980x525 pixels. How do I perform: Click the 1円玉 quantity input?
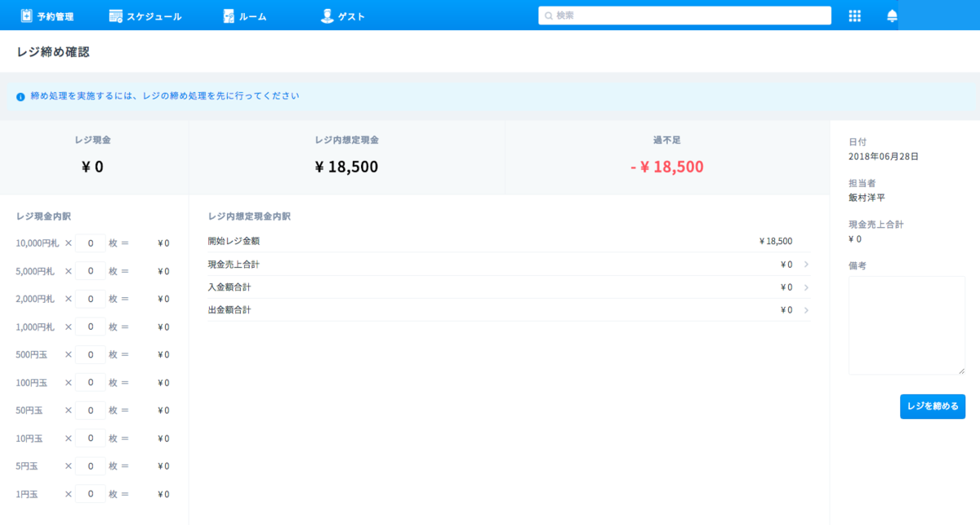91,494
